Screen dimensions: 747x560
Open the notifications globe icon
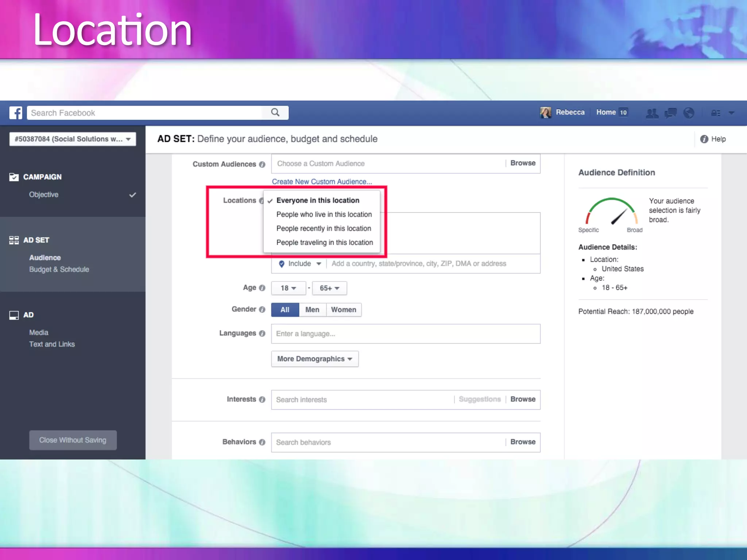(689, 113)
